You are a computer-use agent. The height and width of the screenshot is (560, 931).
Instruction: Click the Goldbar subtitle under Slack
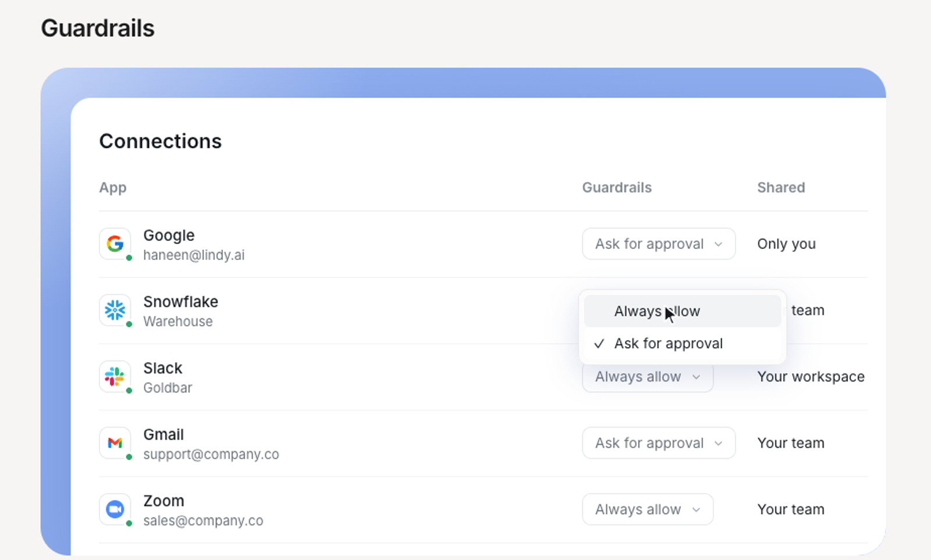click(168, 388)
